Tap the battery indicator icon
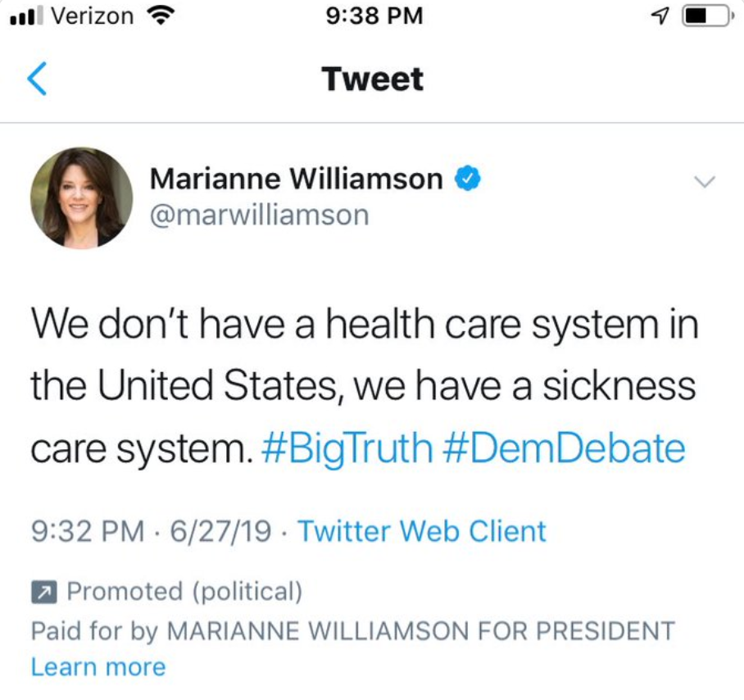This screenshot has width=744, height=700. coord(705,16)
